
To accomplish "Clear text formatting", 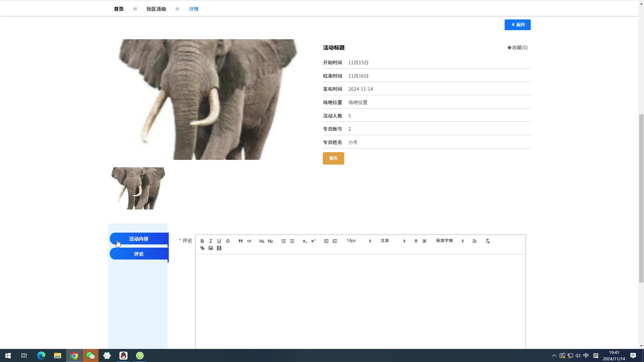I will coord(488,241).
